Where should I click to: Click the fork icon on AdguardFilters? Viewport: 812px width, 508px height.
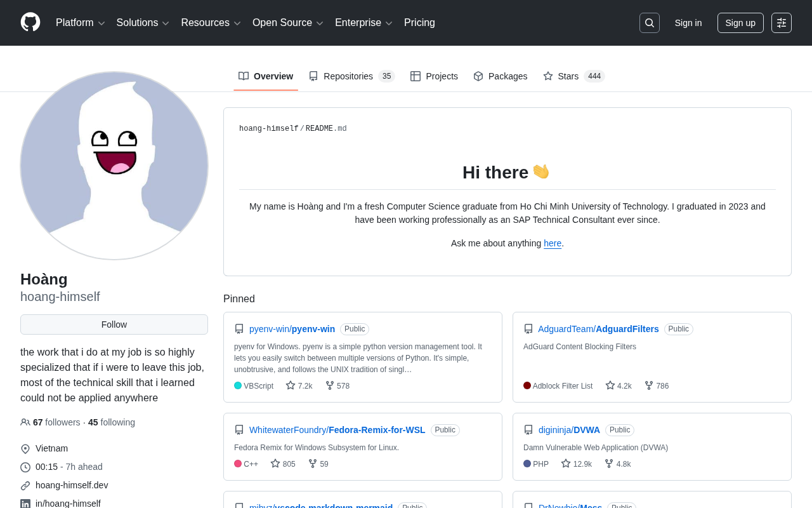[x=649, y=385]
